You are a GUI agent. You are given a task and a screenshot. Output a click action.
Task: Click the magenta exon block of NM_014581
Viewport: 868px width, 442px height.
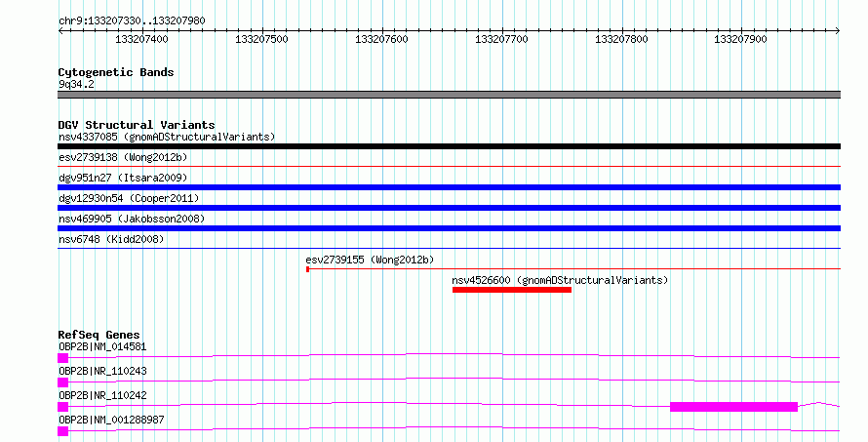coord(63,358)
